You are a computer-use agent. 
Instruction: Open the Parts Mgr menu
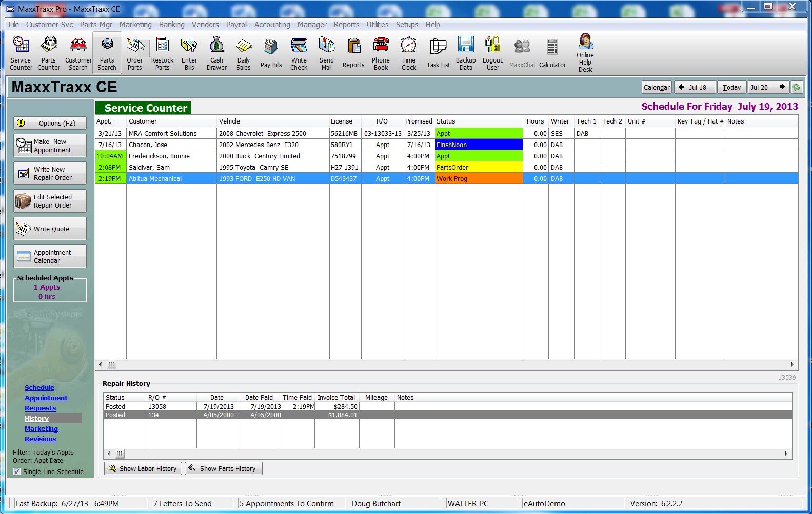(x=96, y=25)
